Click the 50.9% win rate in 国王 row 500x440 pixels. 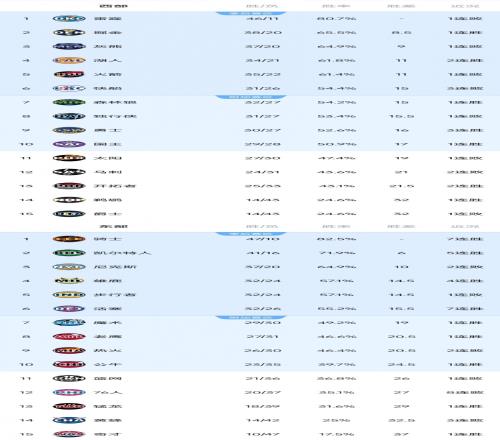click(336, 144)
